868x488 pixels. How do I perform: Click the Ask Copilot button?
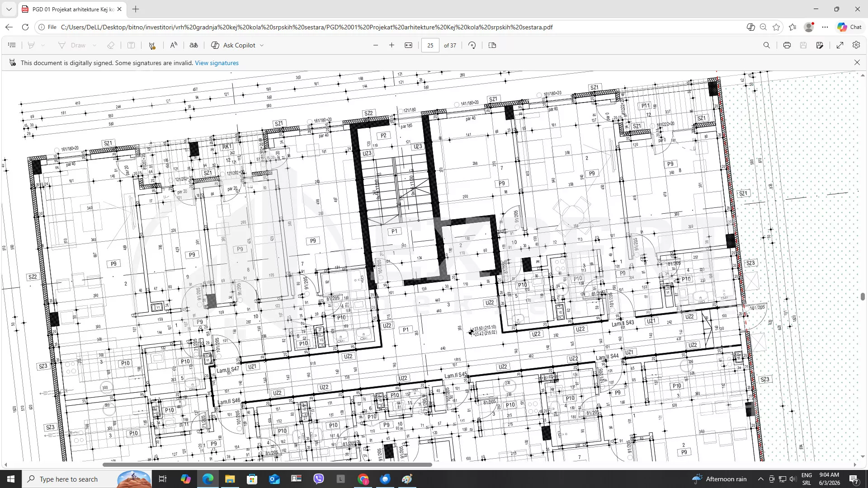[233, 45]
